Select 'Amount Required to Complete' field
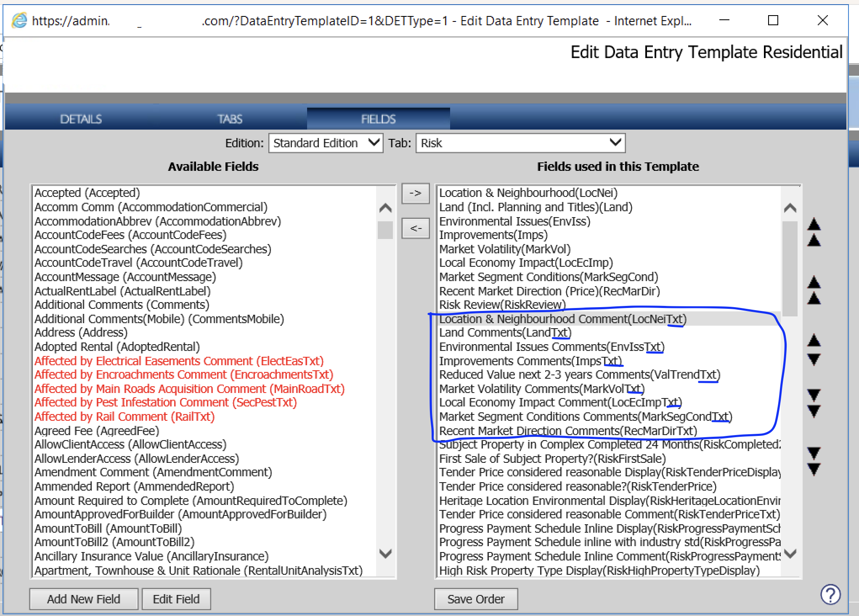859x616 pixels. [191, 501]
